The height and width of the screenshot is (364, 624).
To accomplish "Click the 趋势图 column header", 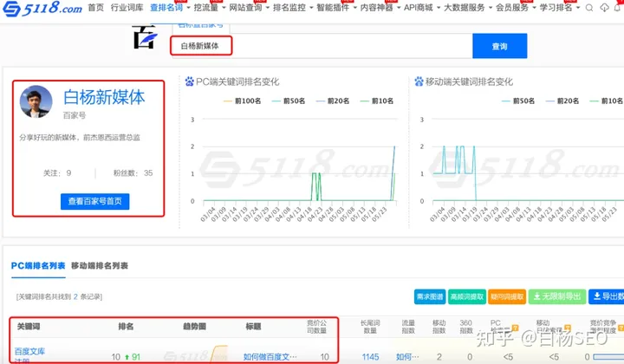I will (194, 327).
